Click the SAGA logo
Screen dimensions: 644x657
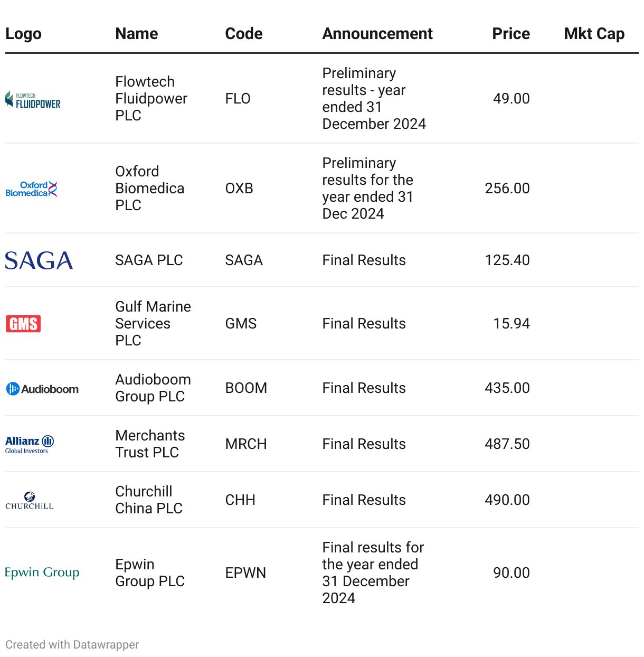point(39,260)
